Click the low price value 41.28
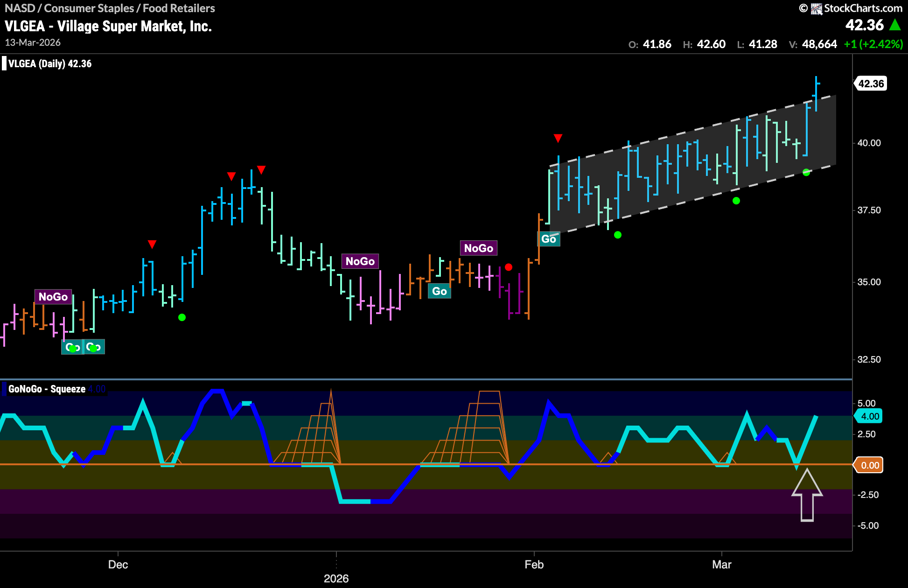 (x=763, y=44)
